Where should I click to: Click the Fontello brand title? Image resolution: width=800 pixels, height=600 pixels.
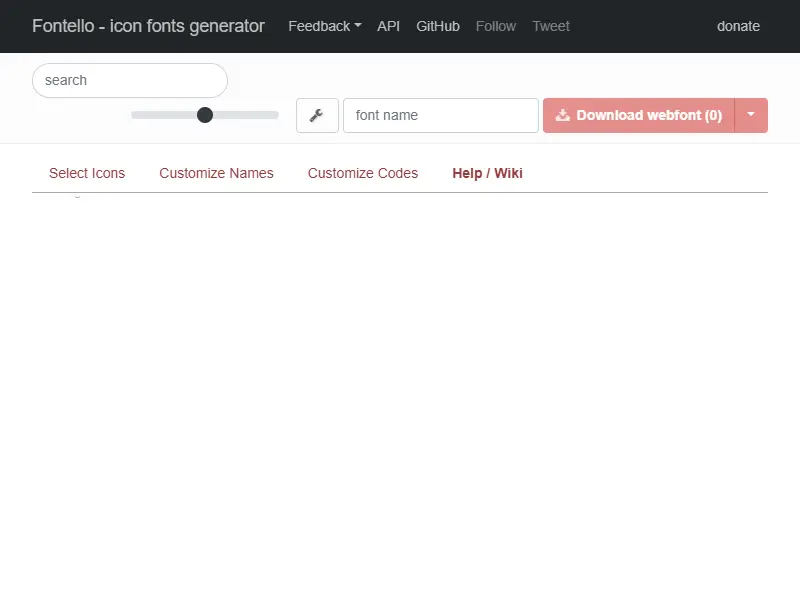click(148, 26)
